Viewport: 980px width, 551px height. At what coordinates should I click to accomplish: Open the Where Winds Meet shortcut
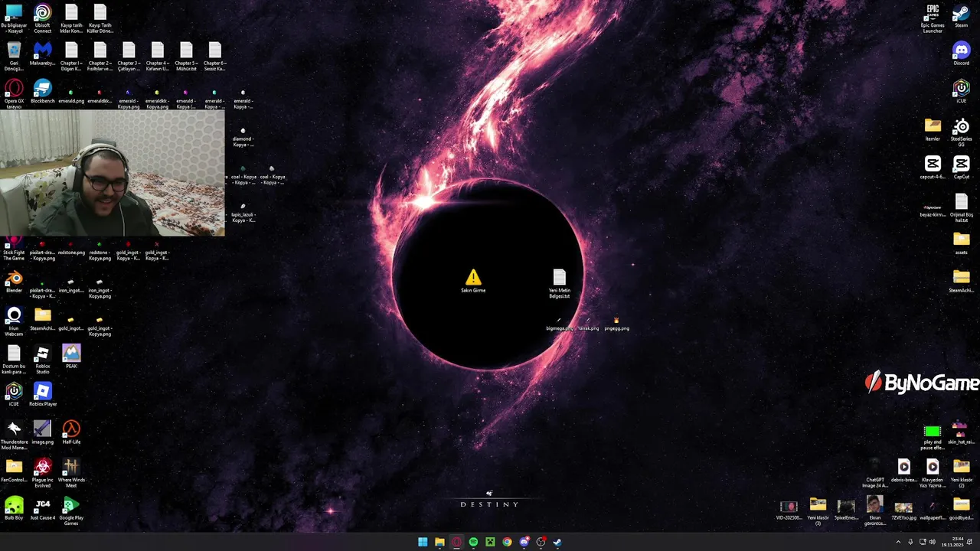(71, 473)
